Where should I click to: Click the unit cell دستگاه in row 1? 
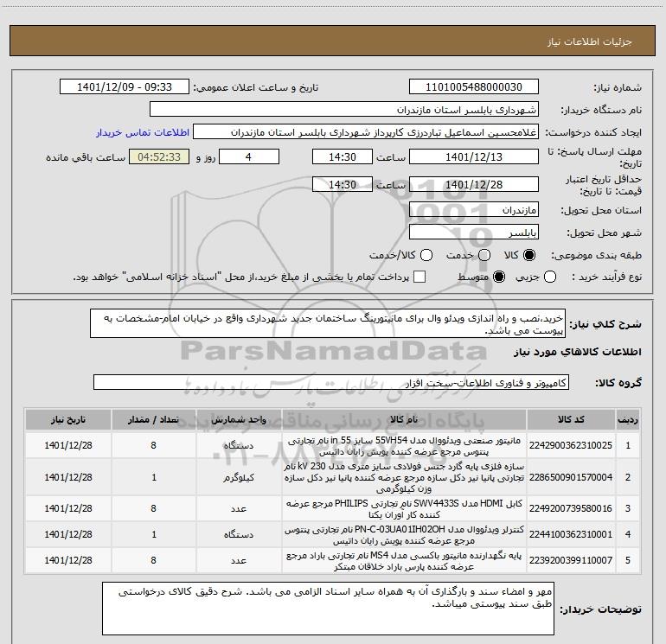click(239, 445)
